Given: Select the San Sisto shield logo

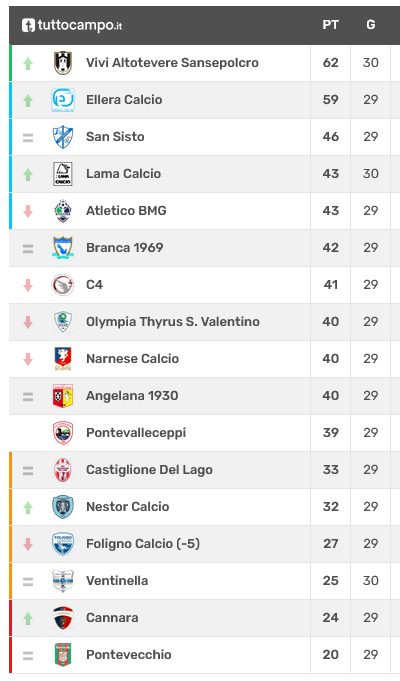Looking at the screenshot, I should pos(63,137).
